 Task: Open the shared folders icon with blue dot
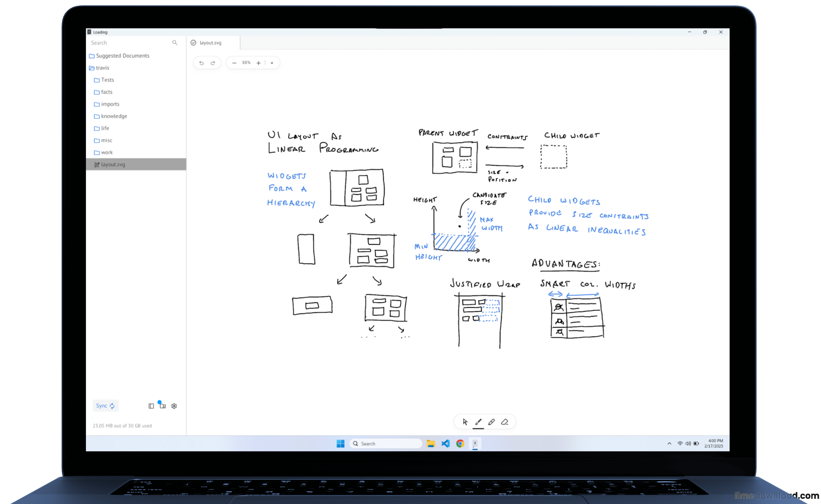pyautogui.click(x=162, y=405)
